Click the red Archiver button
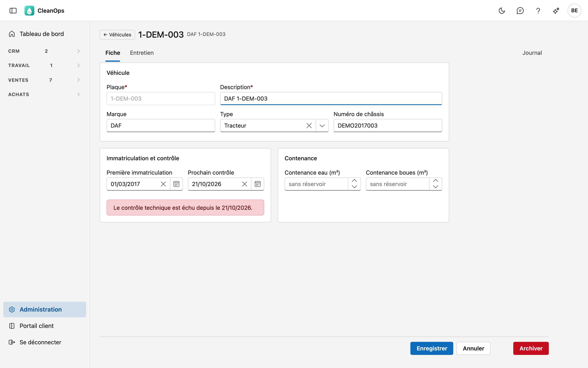588x368 pixels. [531, 348]
